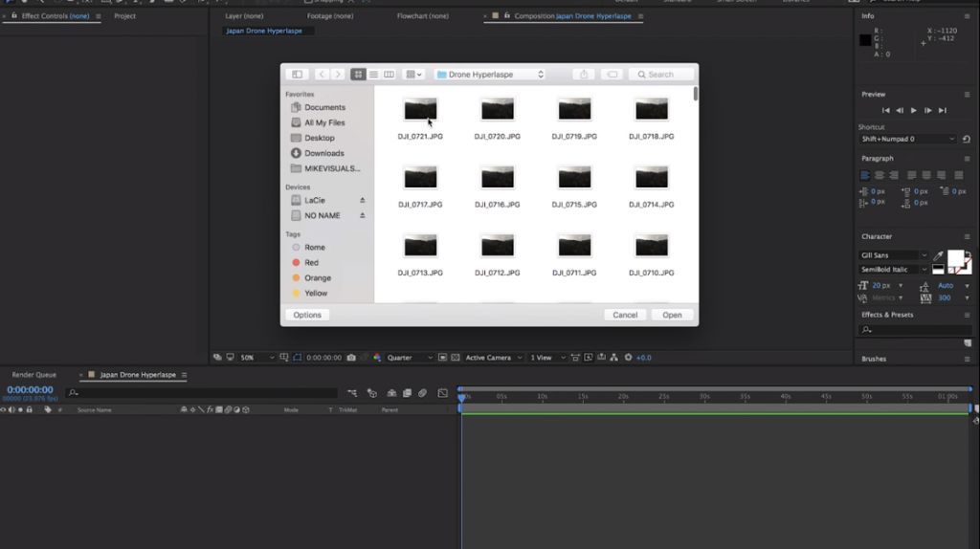Toggle the file dialog sidebar icon

tap(298, 75)
